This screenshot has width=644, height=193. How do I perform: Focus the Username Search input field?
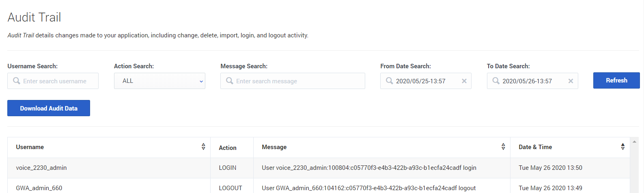(x=57, y=81)
